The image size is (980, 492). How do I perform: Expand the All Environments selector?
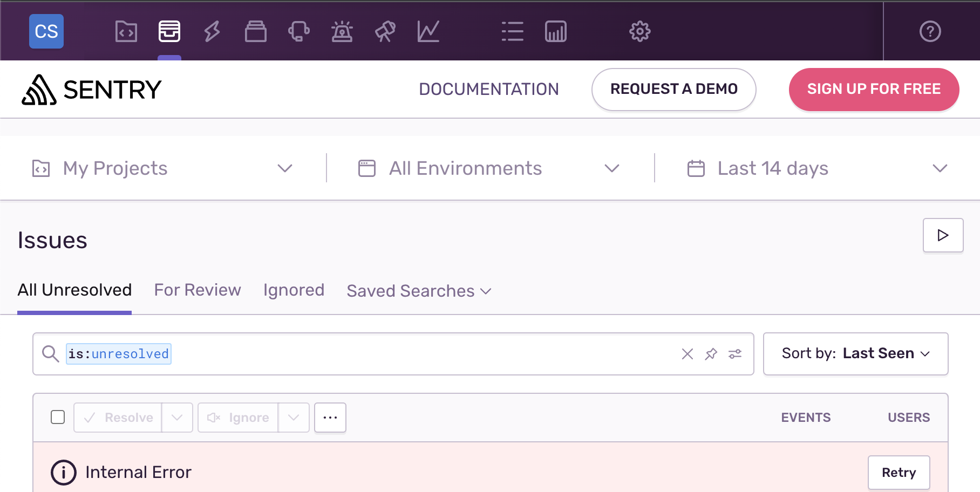click(489, 168)
